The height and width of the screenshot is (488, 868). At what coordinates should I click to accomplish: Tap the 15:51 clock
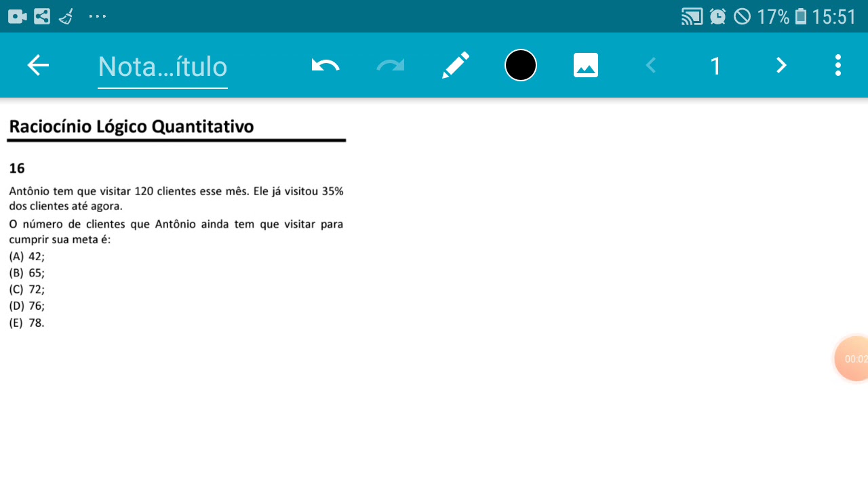click(x=834, y=16)
